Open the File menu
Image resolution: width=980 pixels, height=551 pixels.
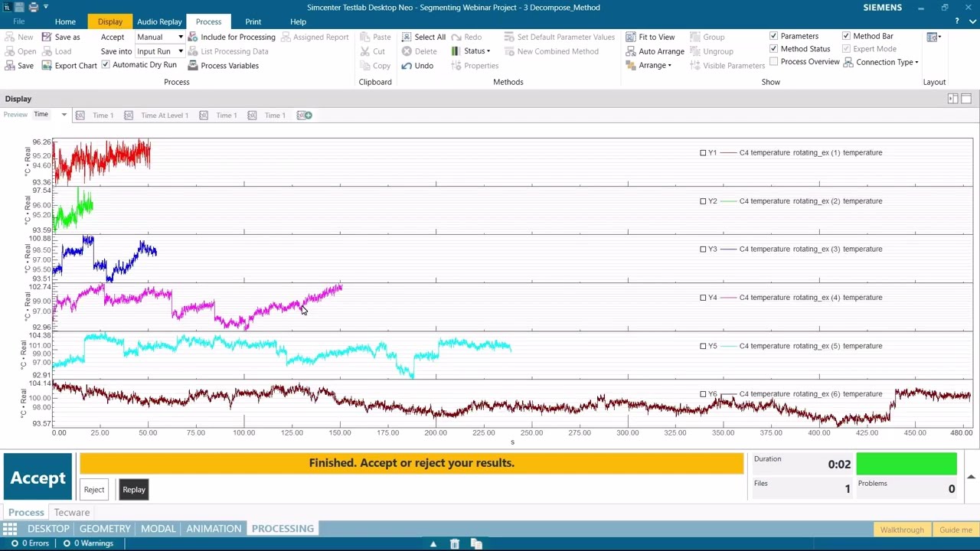point(18,21)
